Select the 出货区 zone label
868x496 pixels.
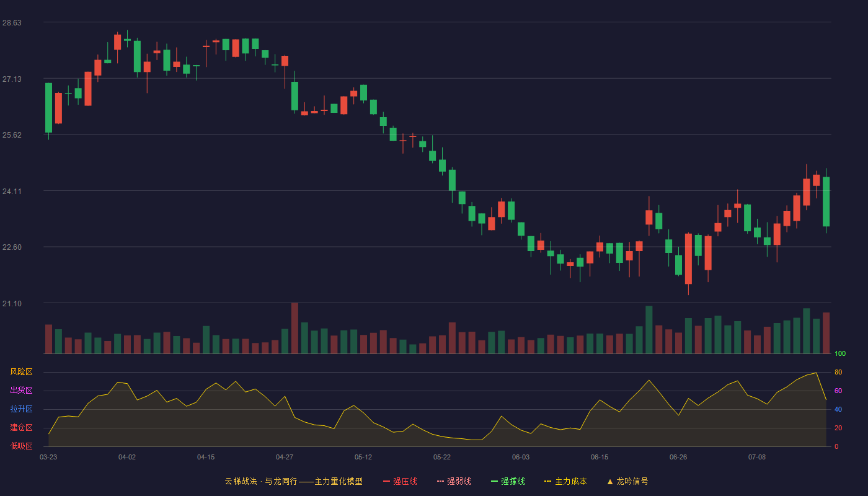(x=21, y=391)
